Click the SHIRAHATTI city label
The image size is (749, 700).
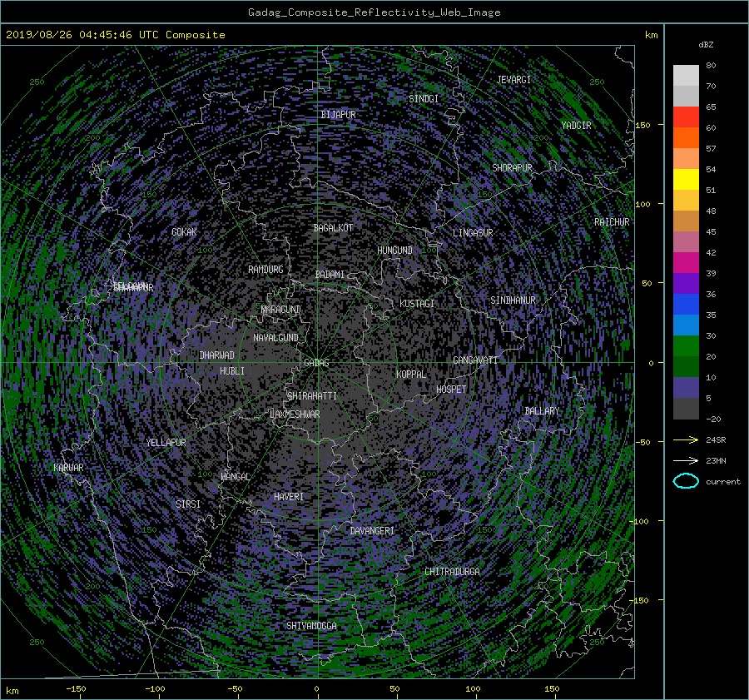[312, 396]
